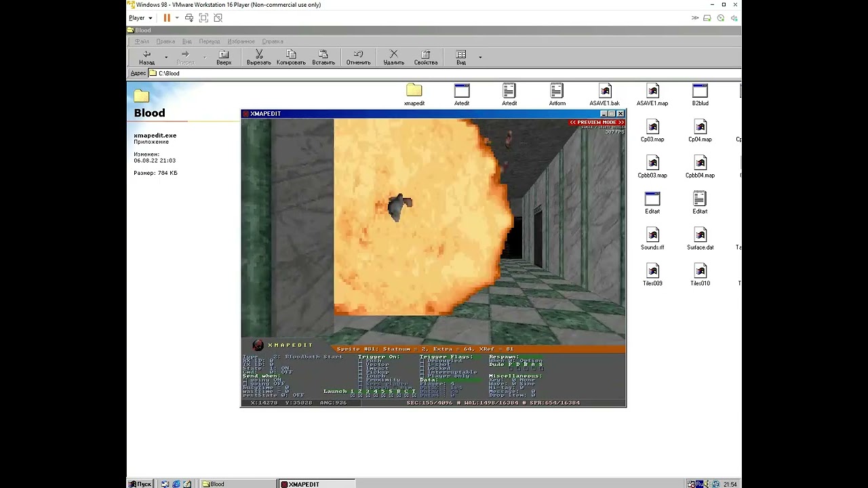This screenshot has width=868, height=488.
Task: Toggle the Impact trigger checkbox
Action: pyautogui.click(x=361, y=368)
